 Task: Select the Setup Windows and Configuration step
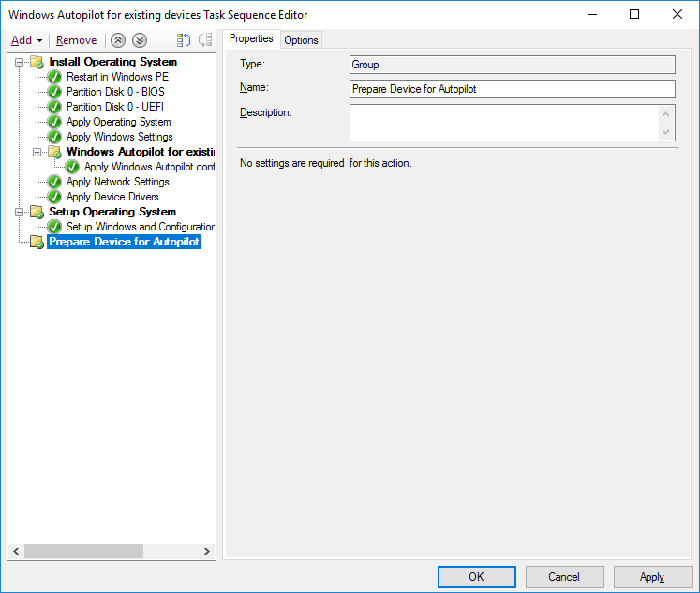[x=141, y=227]
